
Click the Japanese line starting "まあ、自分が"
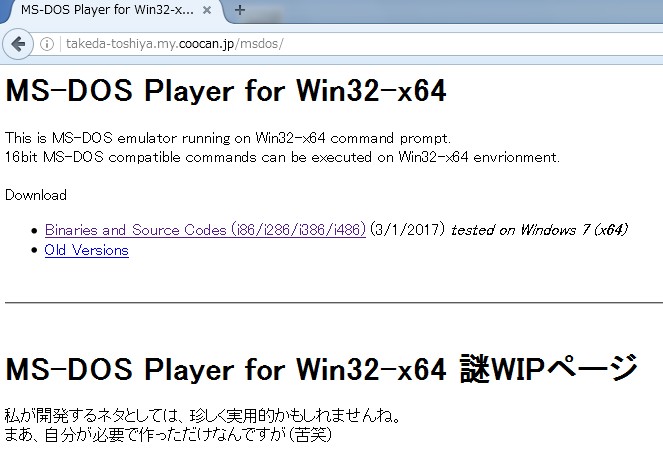point(168,435)
